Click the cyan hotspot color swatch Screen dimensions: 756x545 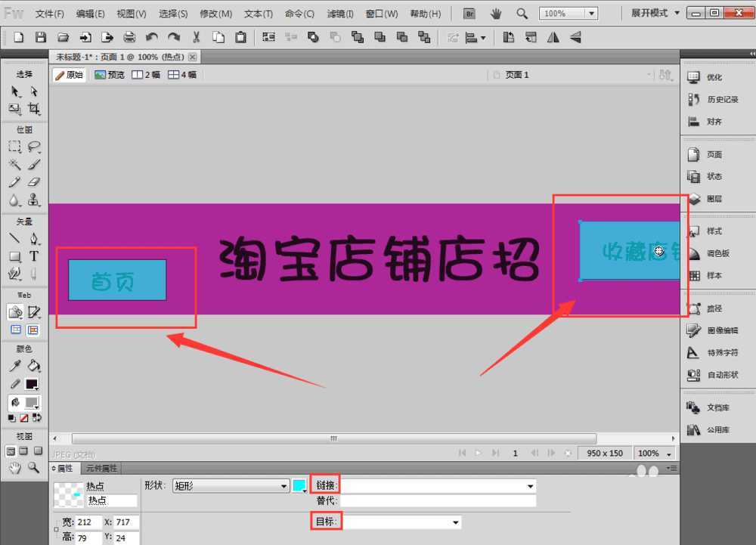coord(299,486)
